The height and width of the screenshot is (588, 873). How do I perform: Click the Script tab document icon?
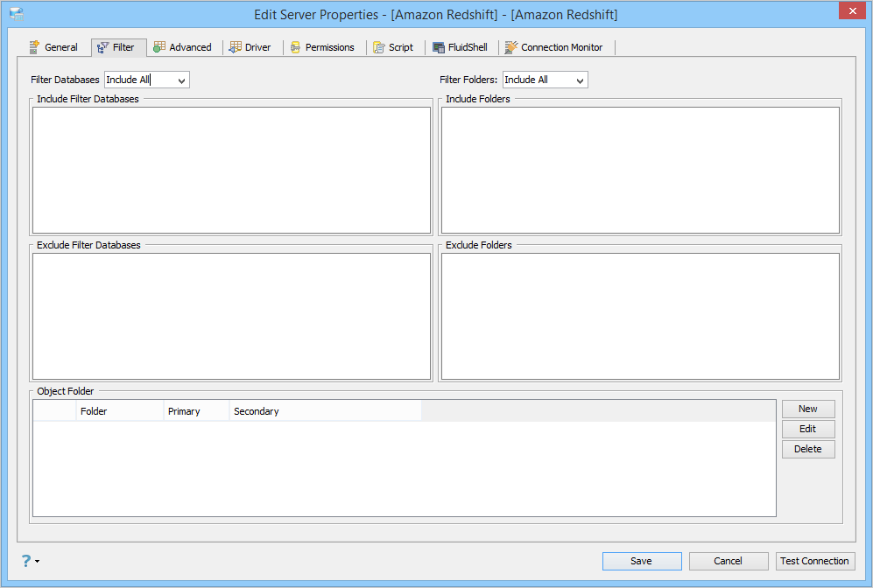tap(378, 47)
